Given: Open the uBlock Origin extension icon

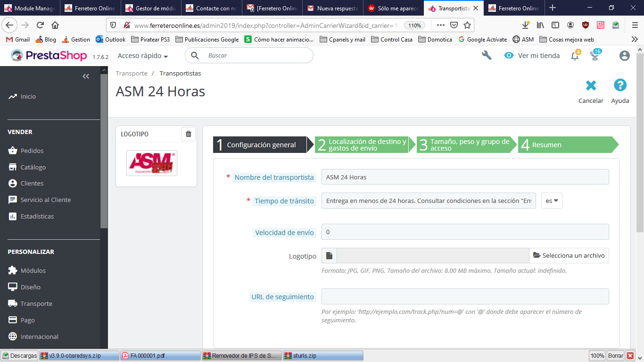Looking at the screenshot, I should (586, 25).
